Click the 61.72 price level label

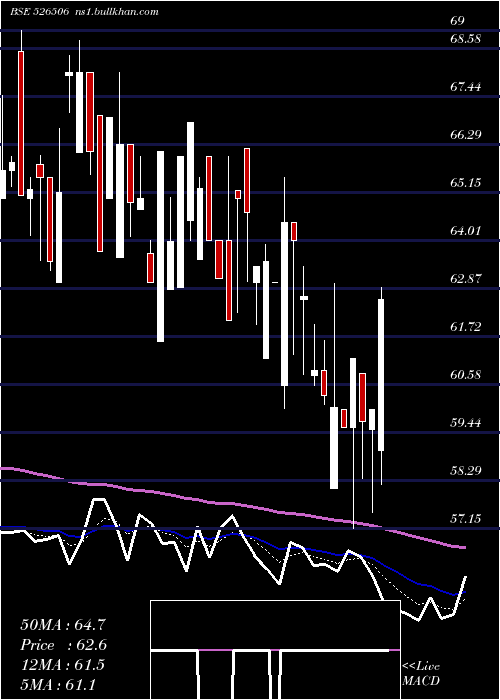click(466, 327)
